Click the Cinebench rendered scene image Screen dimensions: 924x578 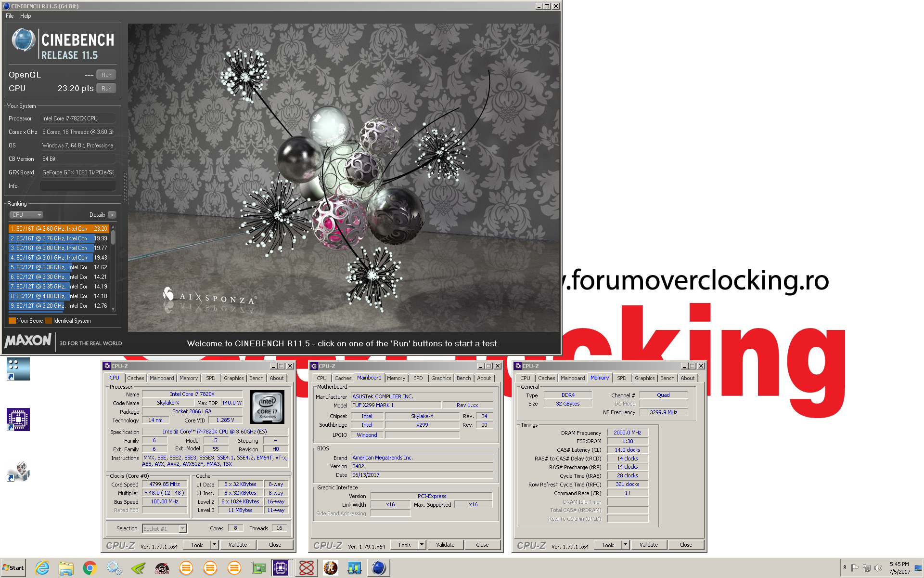(x=344, y=178)
